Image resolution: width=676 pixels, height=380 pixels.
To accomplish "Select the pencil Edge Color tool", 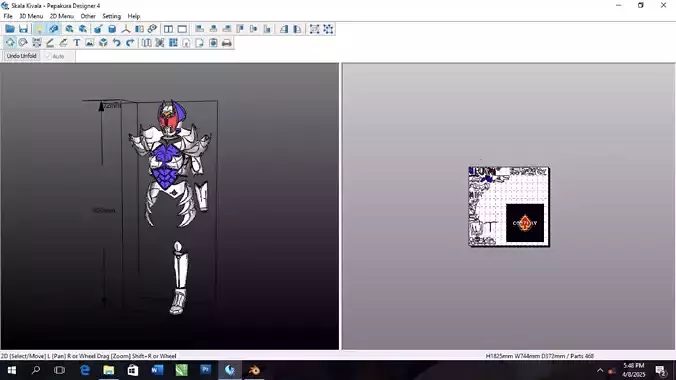I will coord(50,43).
